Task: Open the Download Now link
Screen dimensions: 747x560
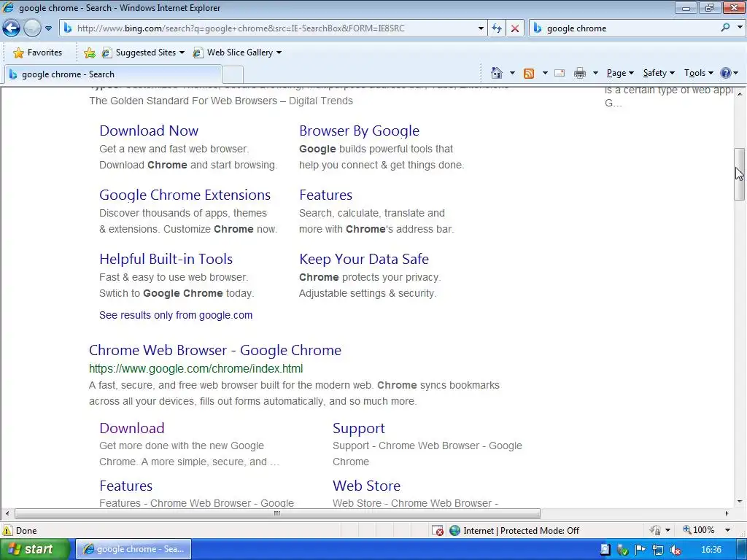Action: pos(149,131)
